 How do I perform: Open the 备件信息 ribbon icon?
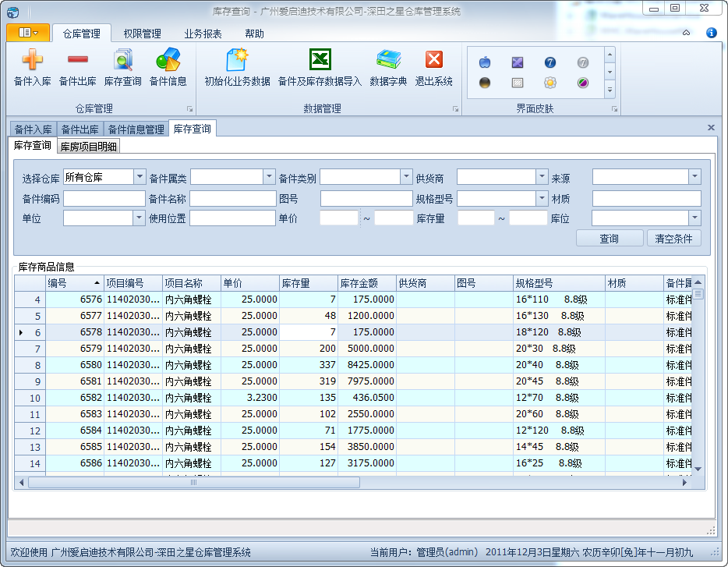[x=168, y=59]
